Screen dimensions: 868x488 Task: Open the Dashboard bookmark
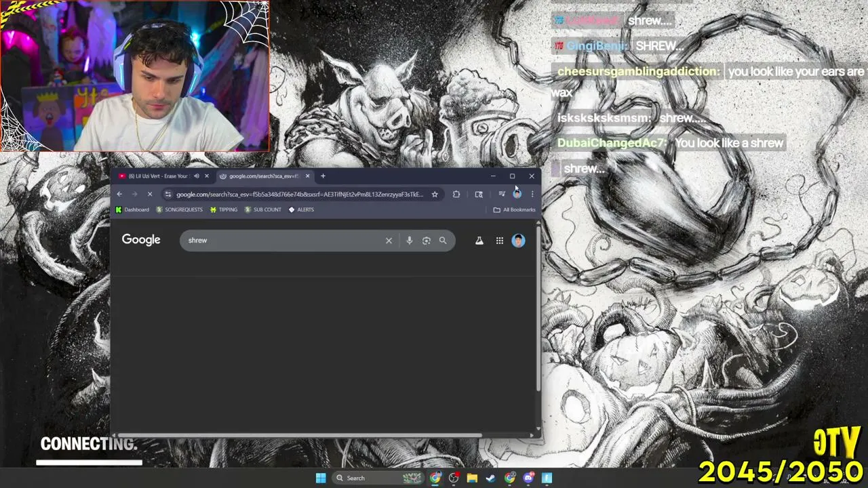[132, 210]
